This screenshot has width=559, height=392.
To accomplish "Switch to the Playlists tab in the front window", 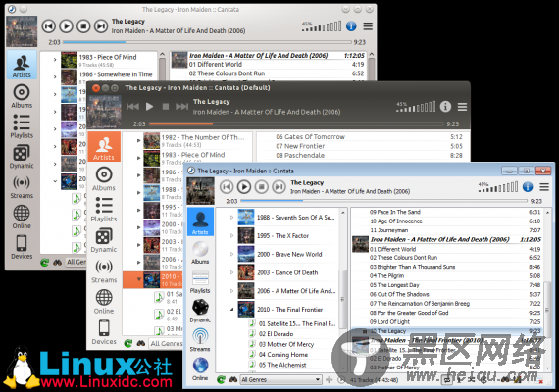I will [200, 282].
